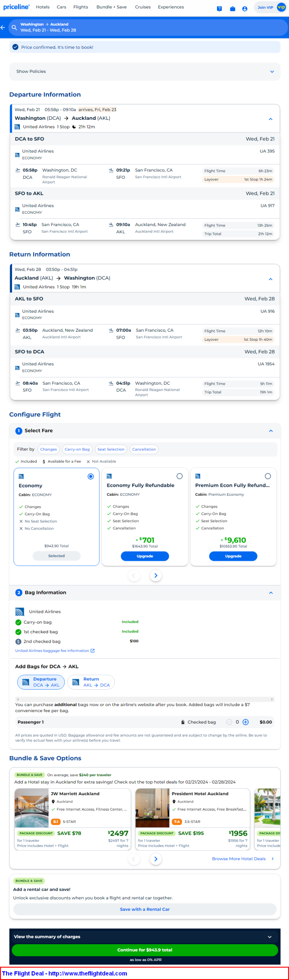Toggle the Changes fare filter
289x980 pixels.
48,449
